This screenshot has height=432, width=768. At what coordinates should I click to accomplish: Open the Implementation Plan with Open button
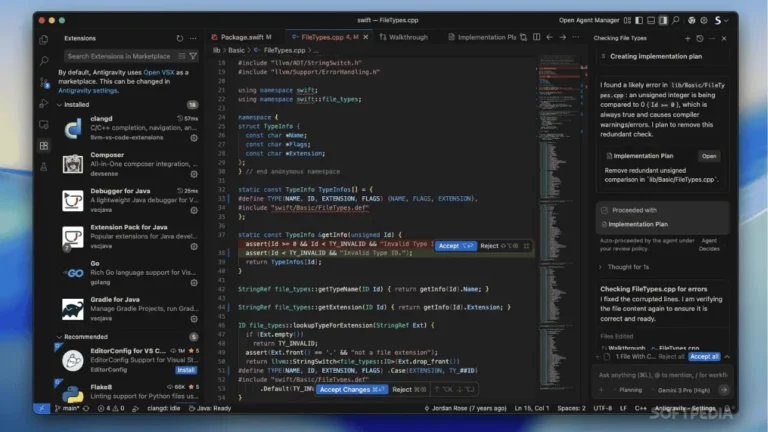tap(709, 156)
